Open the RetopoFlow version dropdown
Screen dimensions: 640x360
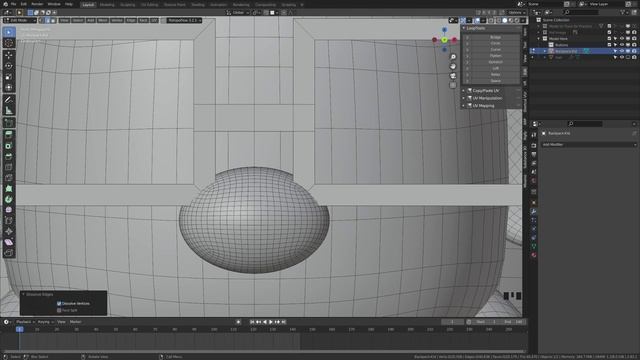[184, 20]
